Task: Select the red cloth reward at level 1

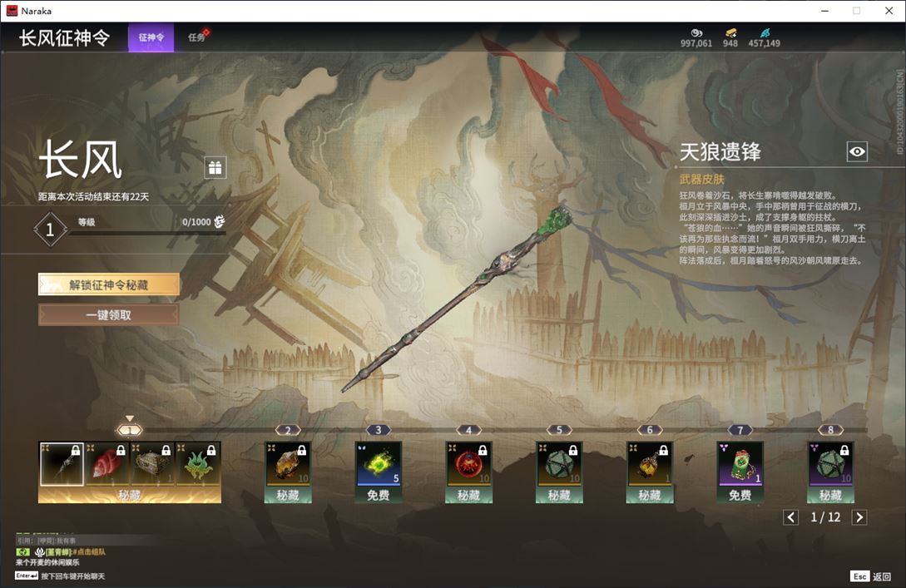Action: pyautogui.click(x=106, y=464)
